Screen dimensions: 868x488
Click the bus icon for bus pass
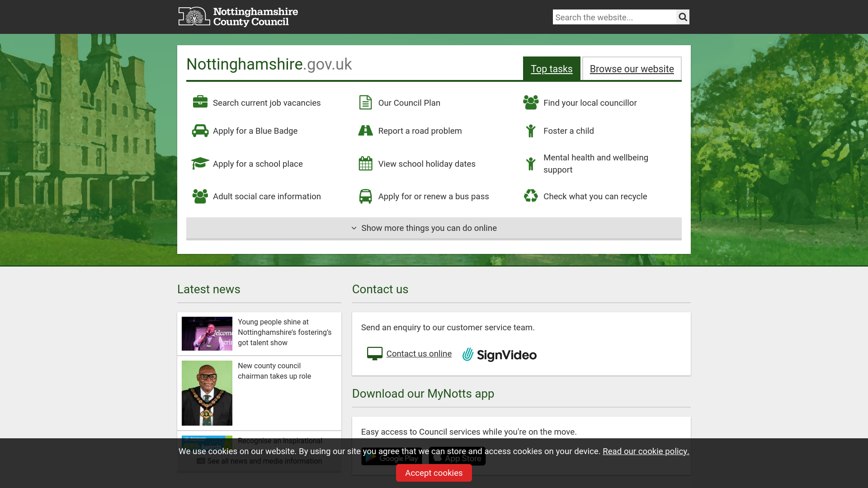point(365,196)
